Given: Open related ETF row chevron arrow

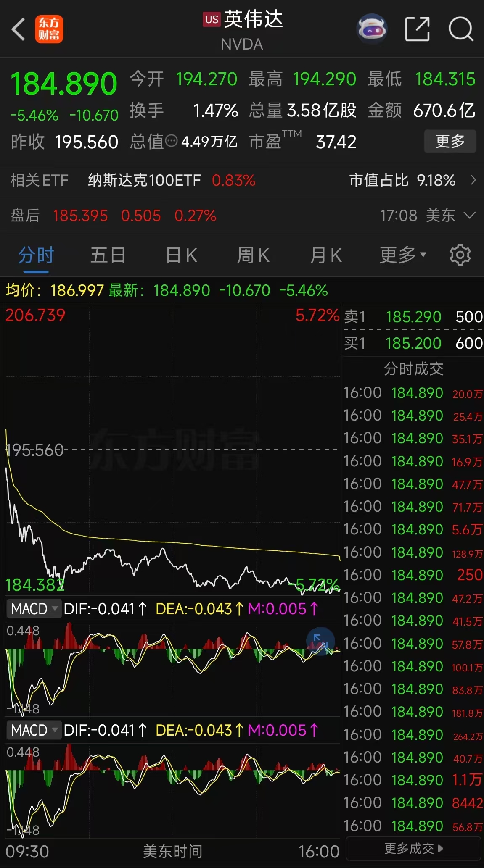Looking at the screenshot, I should tap(473, 180).
